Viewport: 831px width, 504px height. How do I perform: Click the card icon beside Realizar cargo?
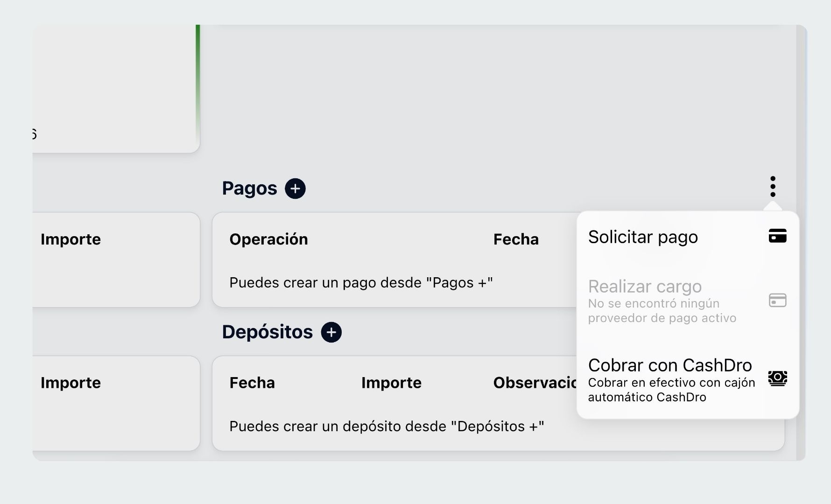pos(777,300)
